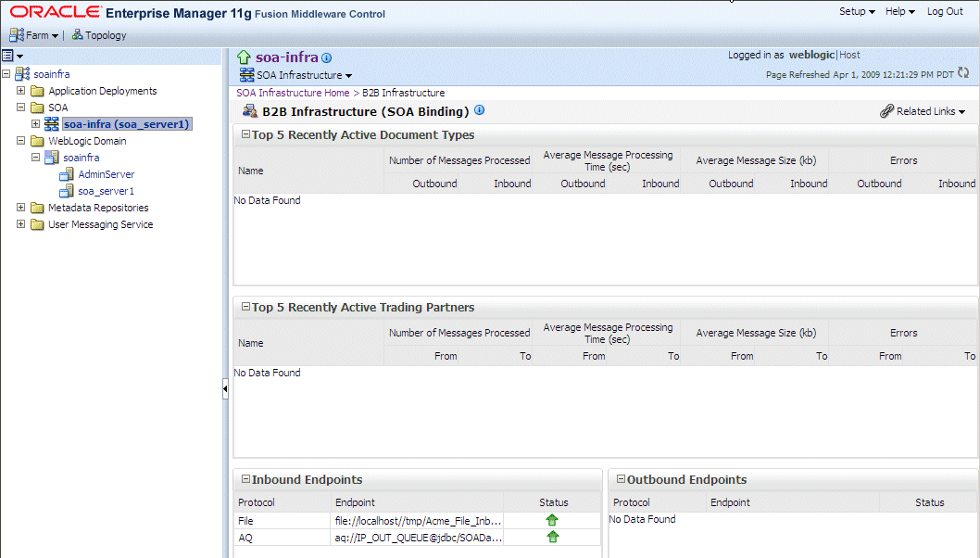Click the B2B Infrastructure heading icon
Image resolution: width=980 pixels, height=558 pixels.
(250, 111)
